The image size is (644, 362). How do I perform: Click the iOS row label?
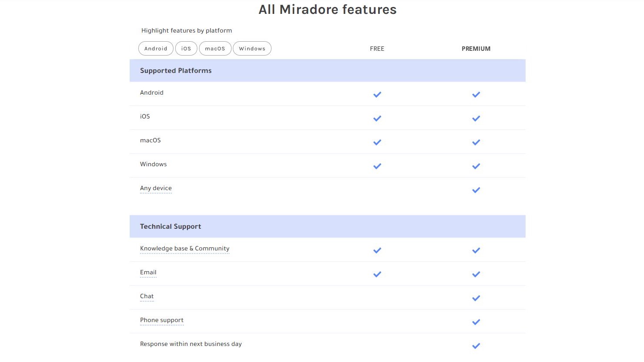tap(145, 116)
